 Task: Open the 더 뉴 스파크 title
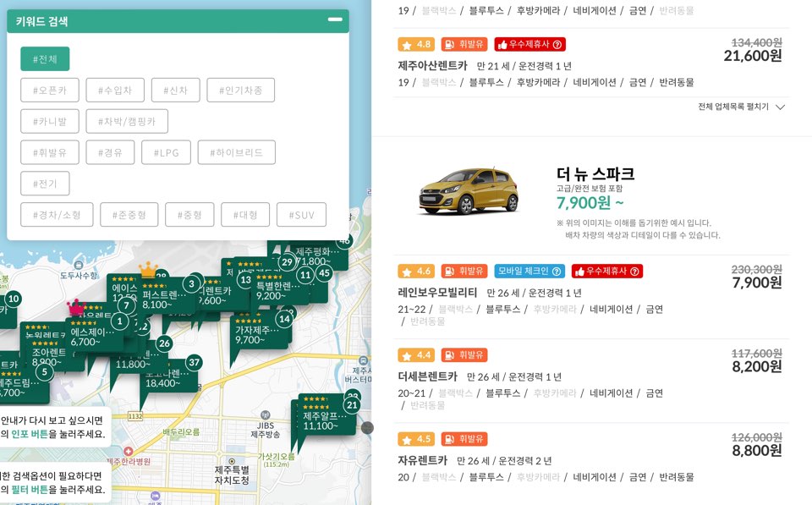595,173
